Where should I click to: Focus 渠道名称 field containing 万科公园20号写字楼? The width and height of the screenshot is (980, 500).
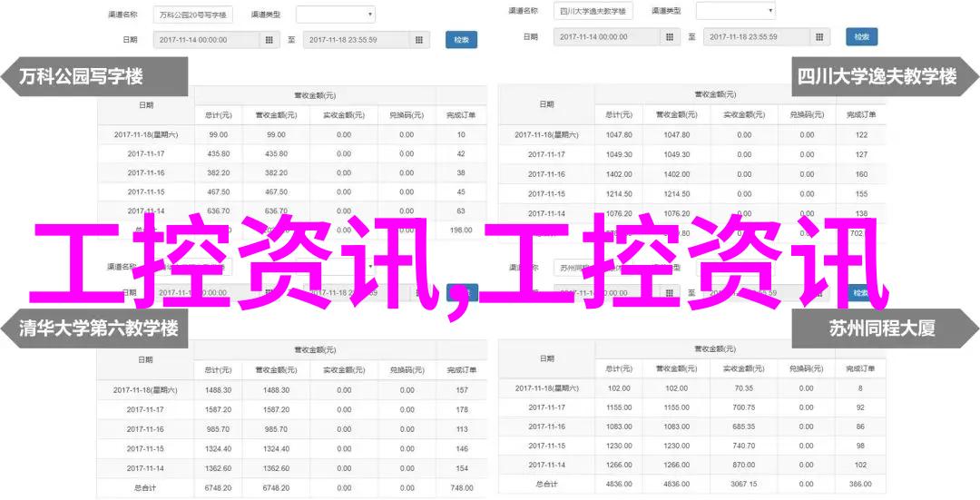(192, 14)
